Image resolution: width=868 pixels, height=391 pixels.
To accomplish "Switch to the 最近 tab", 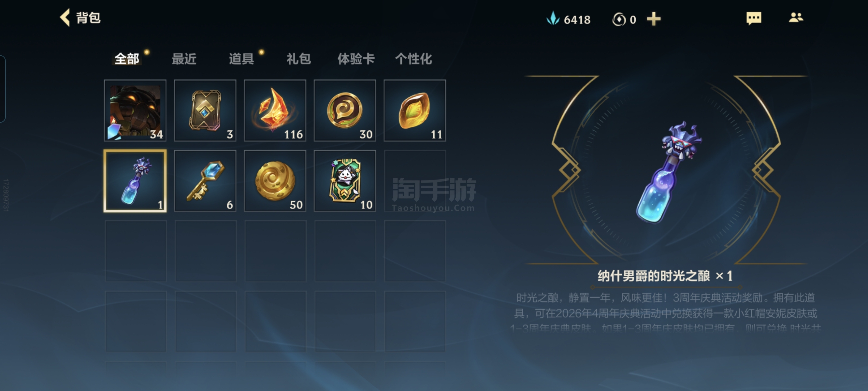I will pyautogui.click(x=184, y=59).
